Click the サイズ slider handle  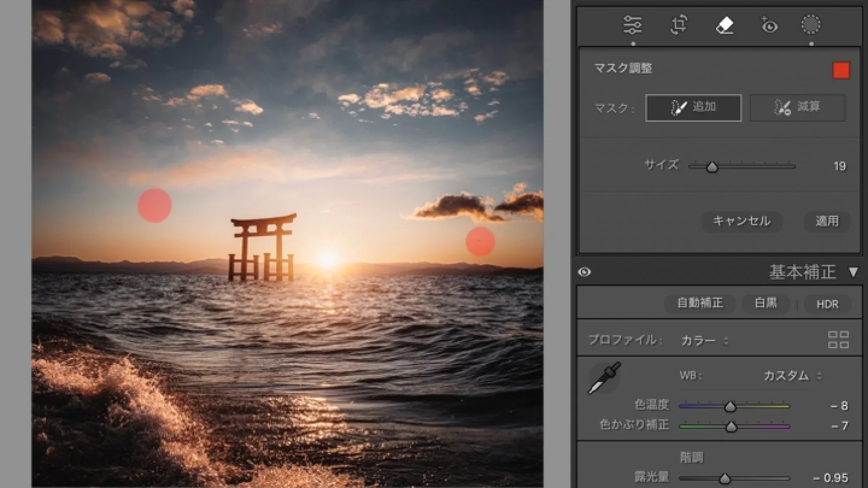[x=712, y=167]
